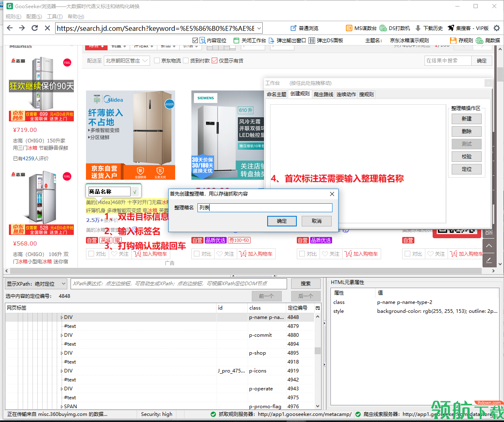Click 取消 in the 整理箱 dialog
Image resolution: width=504 pixels, height=422 pixels.
[x=317, y=221]
